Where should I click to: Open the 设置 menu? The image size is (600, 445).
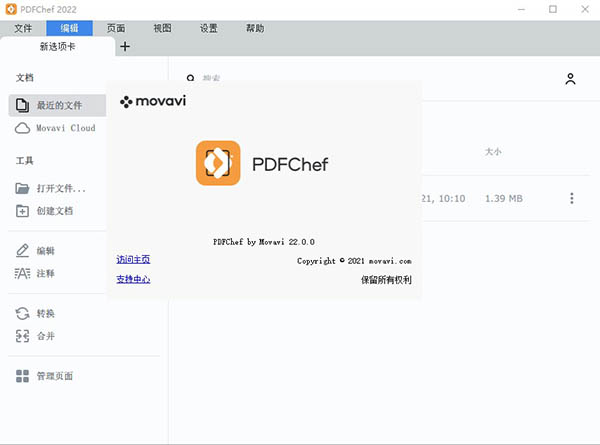(x=209, y=28)
